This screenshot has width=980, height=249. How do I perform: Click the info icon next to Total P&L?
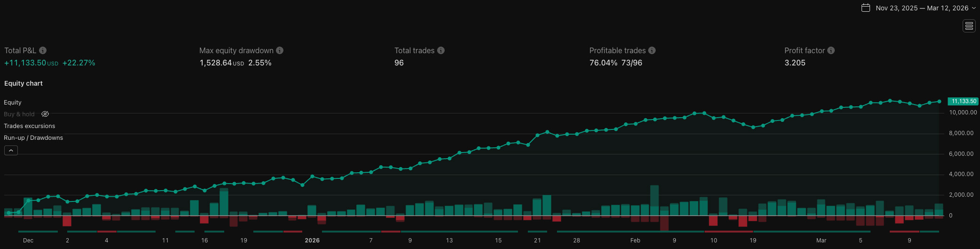[43, 50]
